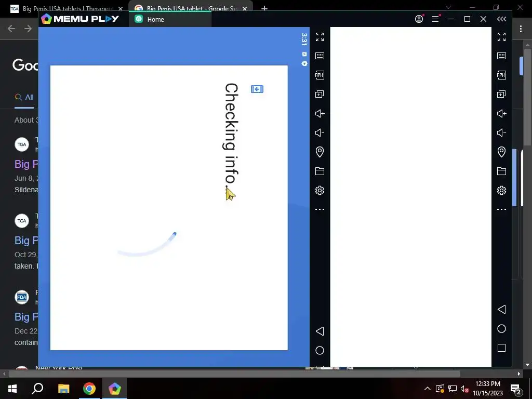Click the Google logo in Chrome
The width and height of the screenshot is (532, 399).
(x=25, y=65)
